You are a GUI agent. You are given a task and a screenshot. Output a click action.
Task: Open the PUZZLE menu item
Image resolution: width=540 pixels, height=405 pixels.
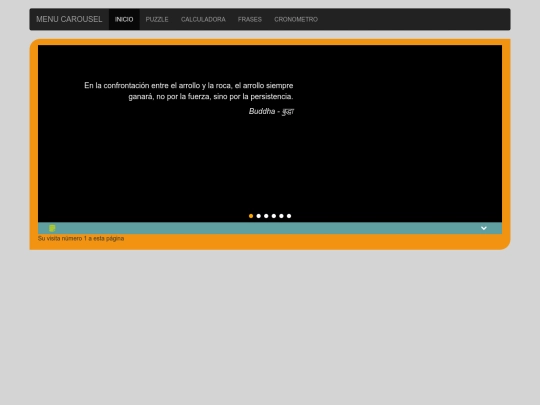tap(157, 19)
